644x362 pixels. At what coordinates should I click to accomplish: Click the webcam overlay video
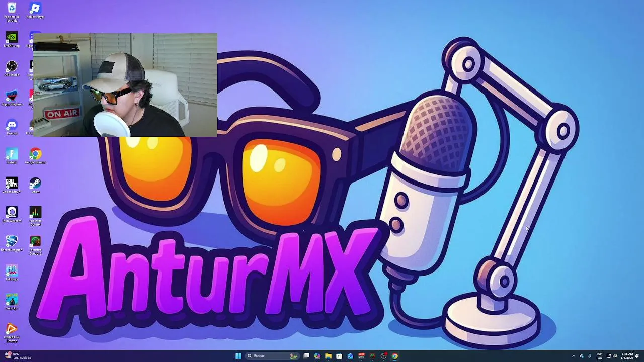click(125, 85)
